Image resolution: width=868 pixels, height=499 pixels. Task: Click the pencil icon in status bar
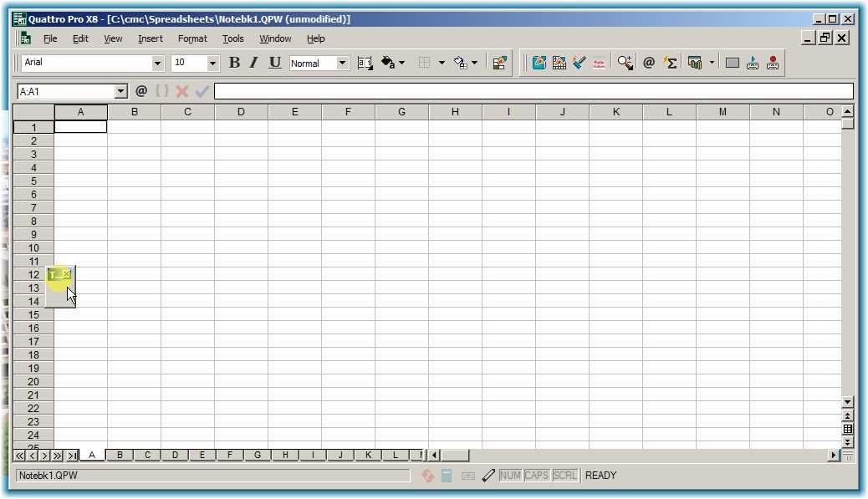[488, 476]
